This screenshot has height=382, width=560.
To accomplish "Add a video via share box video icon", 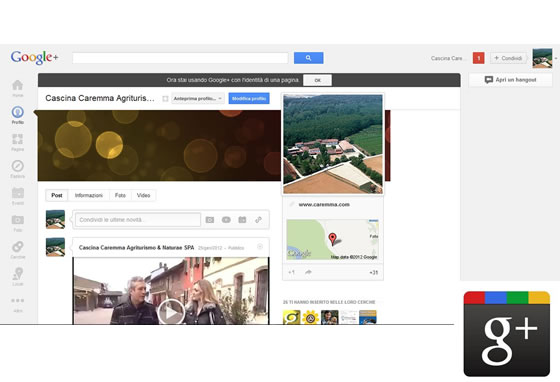I will tap(226, 220).
